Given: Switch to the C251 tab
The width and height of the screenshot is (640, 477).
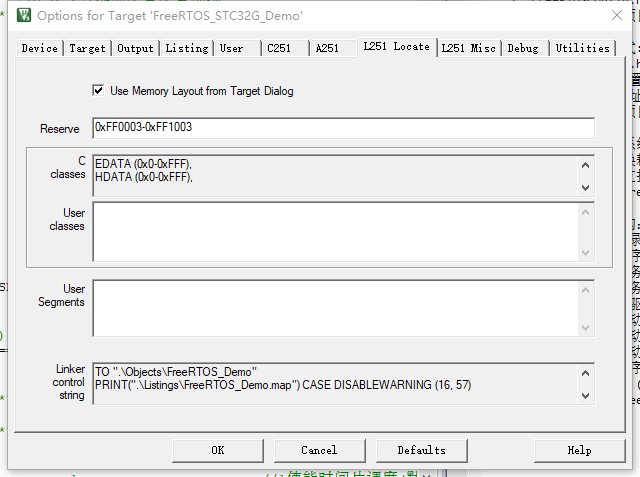Looking at the screenshot, I should pos(286,48).
